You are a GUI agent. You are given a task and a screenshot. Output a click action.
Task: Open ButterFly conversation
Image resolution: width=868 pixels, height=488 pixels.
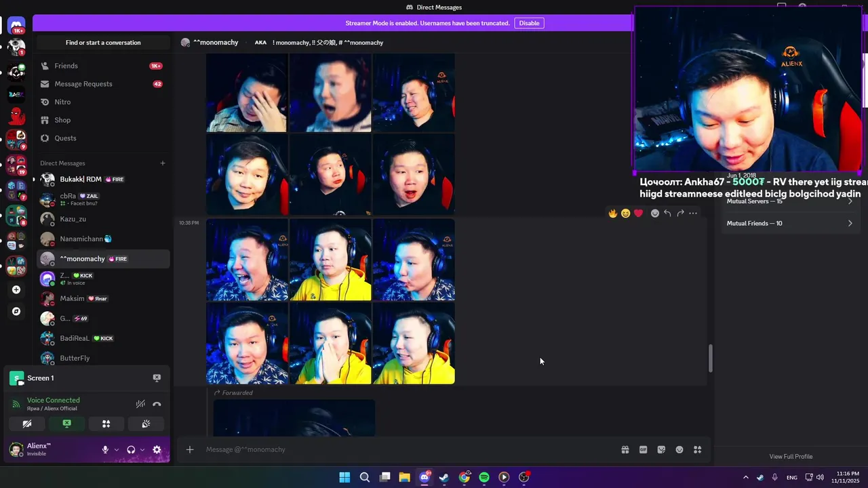click(102, 358)
